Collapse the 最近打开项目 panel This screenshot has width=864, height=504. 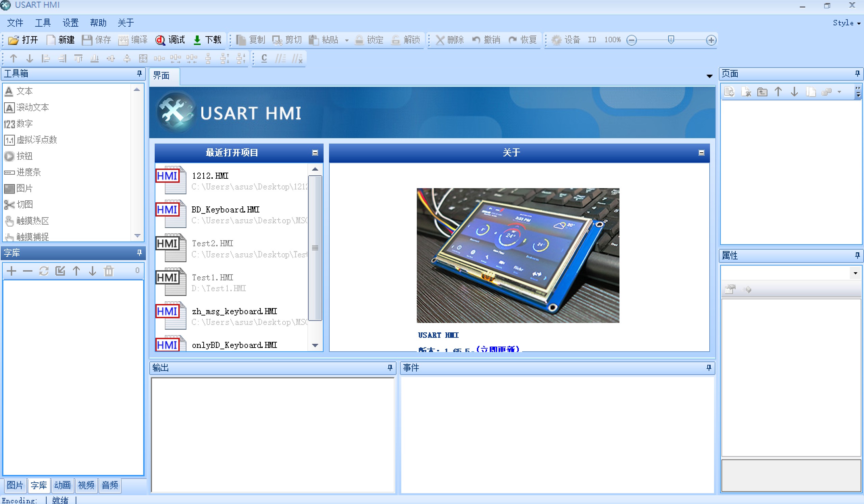[315, 153]
